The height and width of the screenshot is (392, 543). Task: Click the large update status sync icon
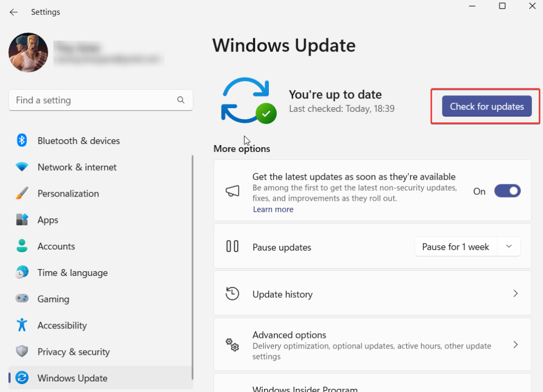(x=249, y=101)
